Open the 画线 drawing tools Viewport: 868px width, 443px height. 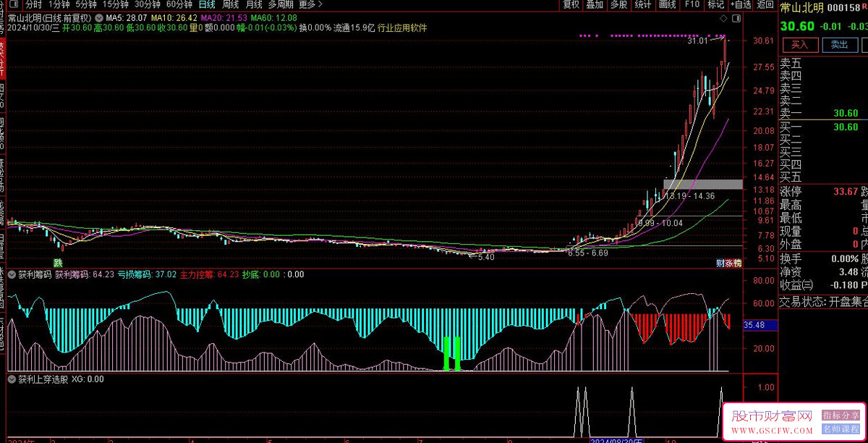(x=668, y=4)
